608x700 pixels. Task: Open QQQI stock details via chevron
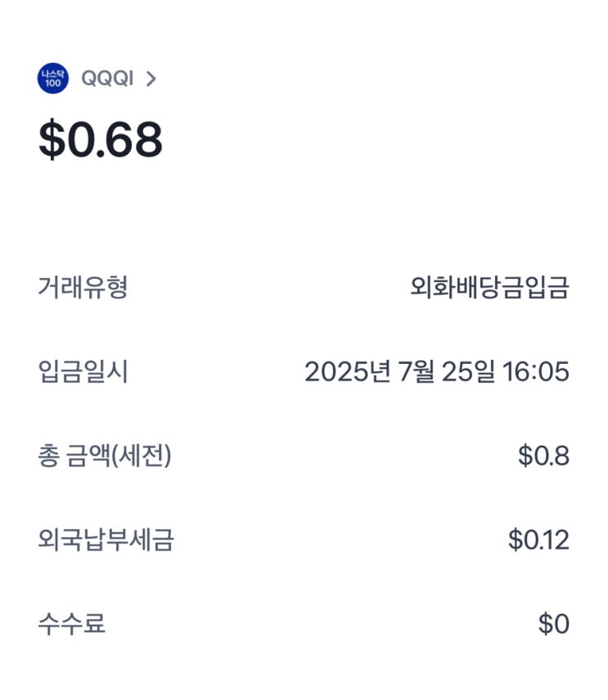click(151, 79)
